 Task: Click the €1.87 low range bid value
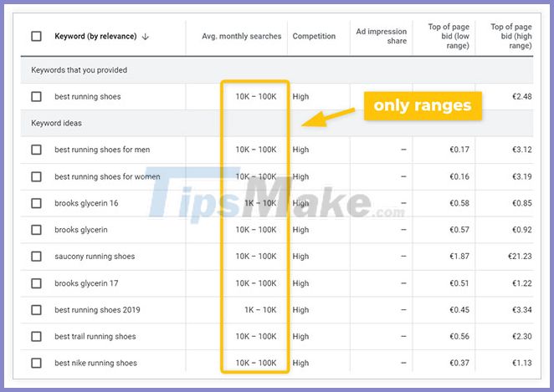coord(459,256)
